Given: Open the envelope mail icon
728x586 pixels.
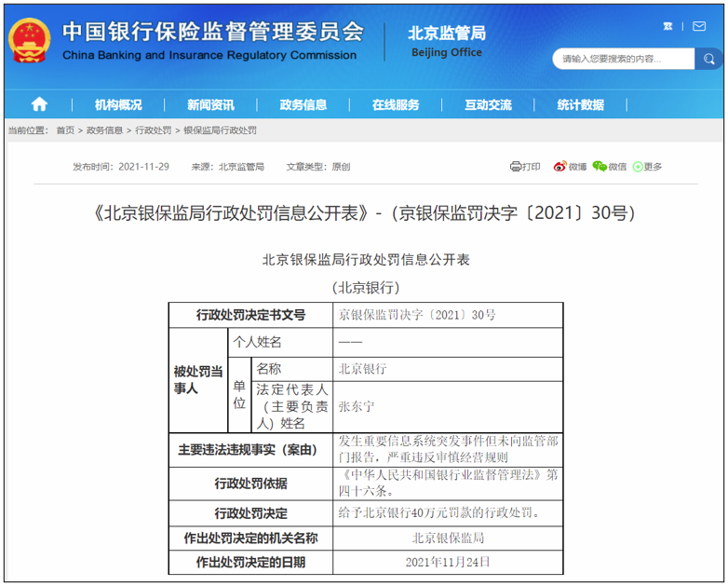Looking at the screenshot, I should tap(699, 26).
